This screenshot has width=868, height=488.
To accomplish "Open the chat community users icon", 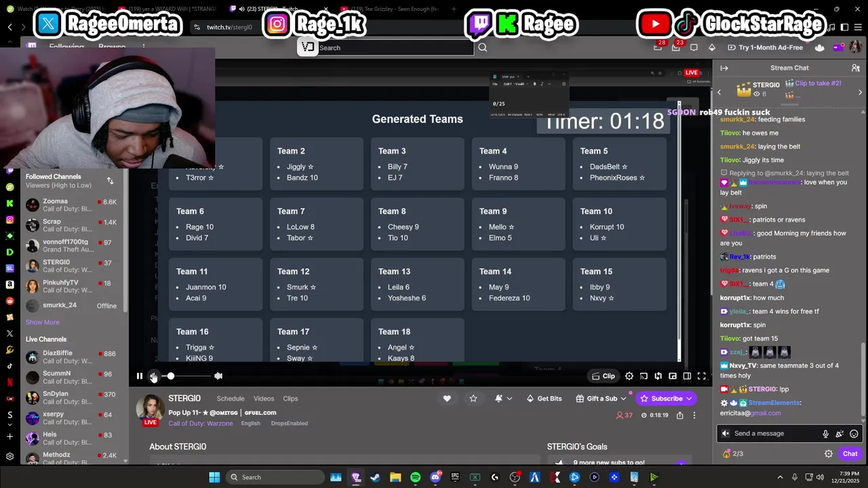I will coord(856,68).
